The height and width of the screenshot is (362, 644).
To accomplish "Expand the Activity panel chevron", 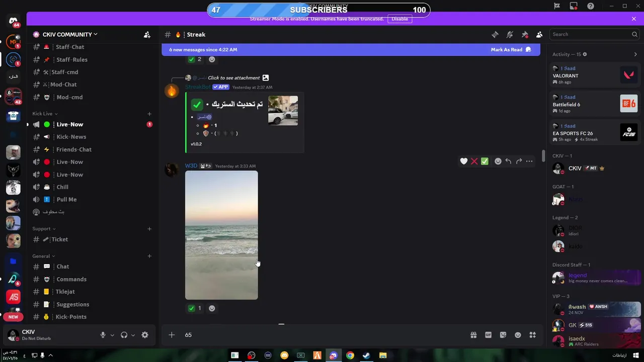I will (x=635, y=54).
